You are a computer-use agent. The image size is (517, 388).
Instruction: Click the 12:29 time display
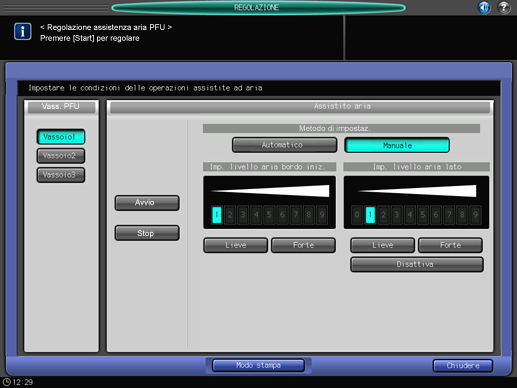pos(22,382)
